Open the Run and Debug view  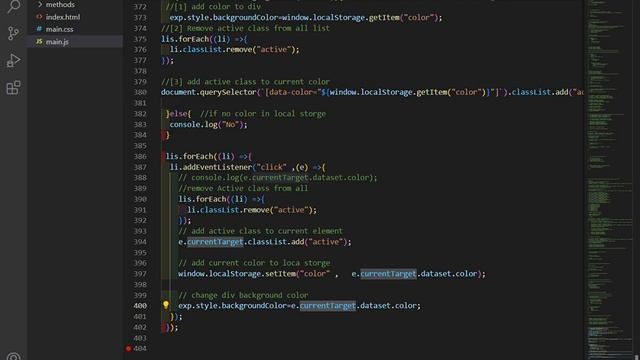click(13, 60)
